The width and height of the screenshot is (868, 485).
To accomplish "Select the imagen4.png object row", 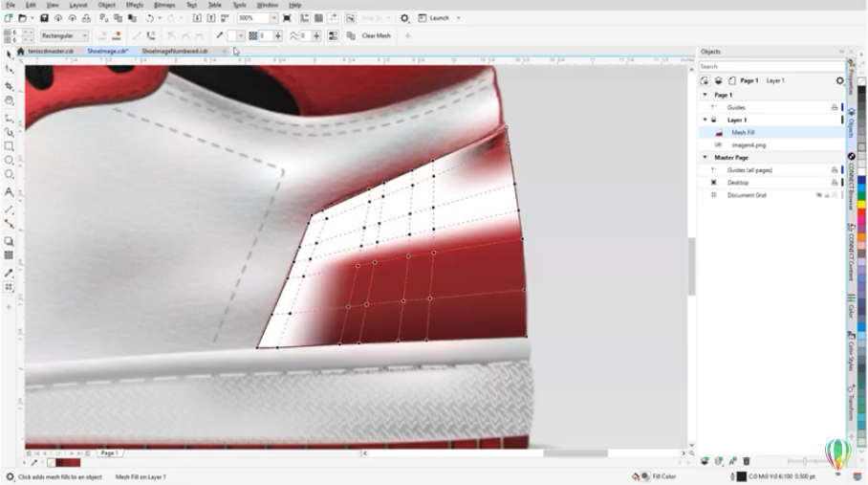I will 772,145.
